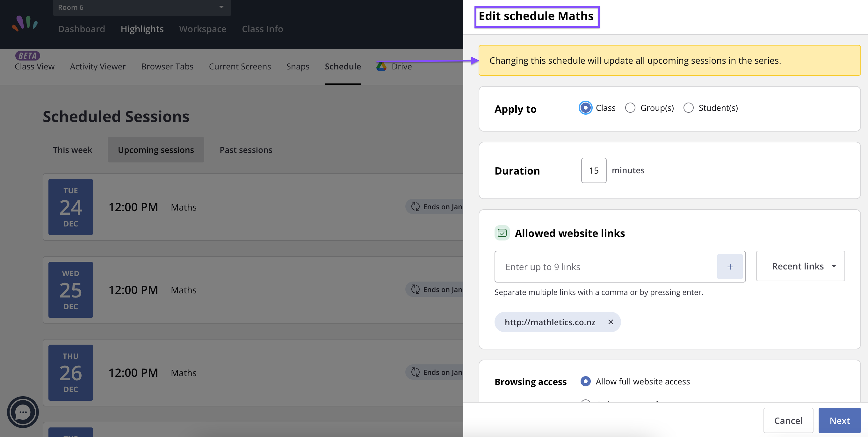Select Allow full website access

[586, 381]
